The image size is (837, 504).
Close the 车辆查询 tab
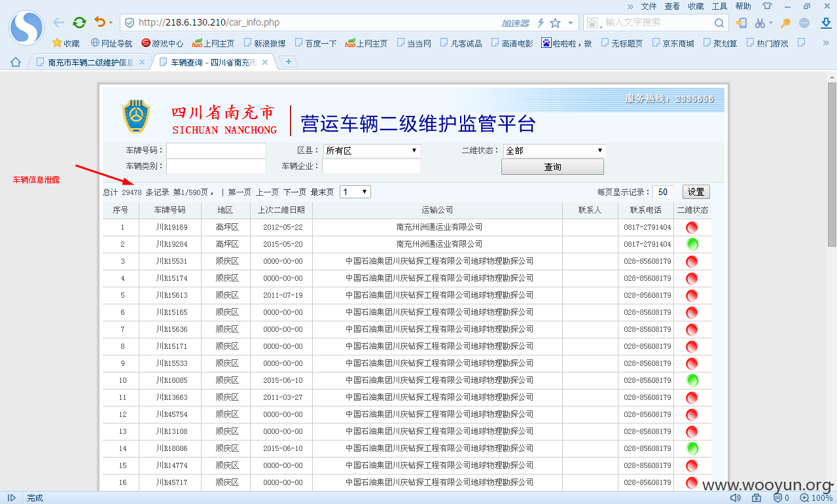click(265, 62)
